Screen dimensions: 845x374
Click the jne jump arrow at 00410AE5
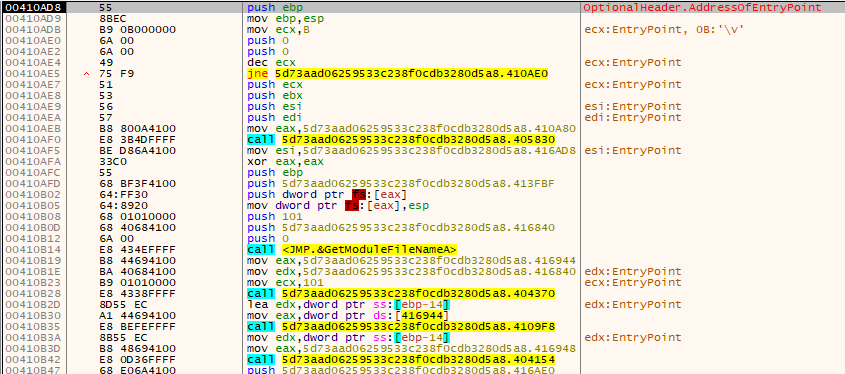tap(87, 74)
